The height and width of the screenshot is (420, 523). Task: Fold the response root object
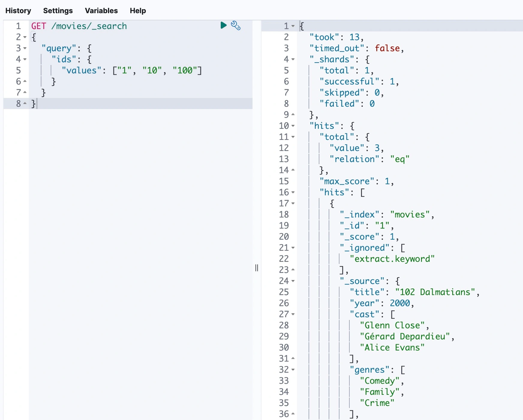point(293,26)
